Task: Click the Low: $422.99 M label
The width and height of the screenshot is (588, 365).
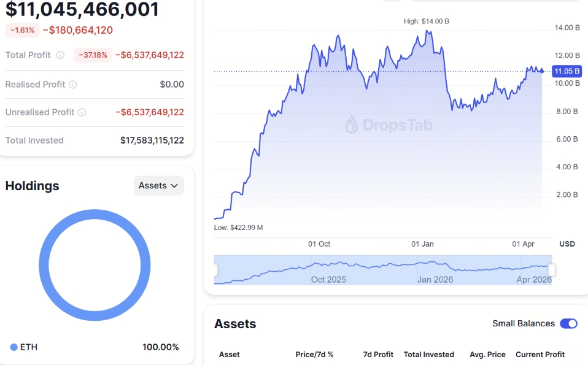Action: coord(239,227)
